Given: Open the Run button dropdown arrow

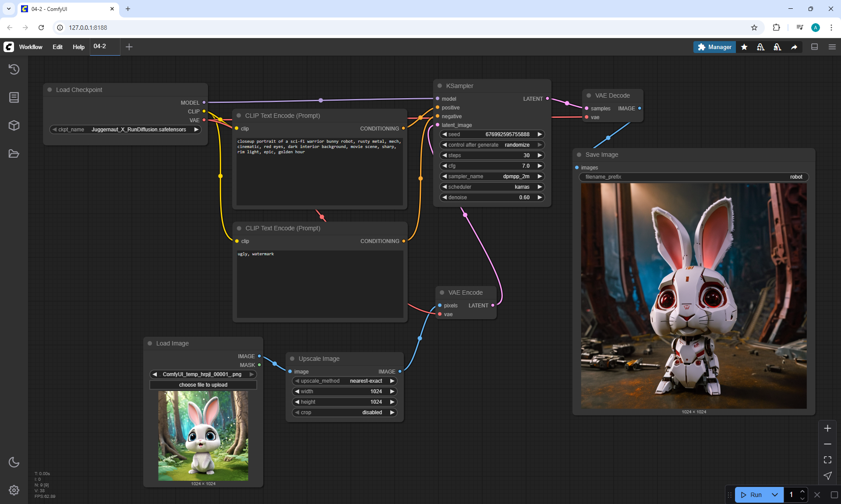Looking at the screenshot, I should pos(774,495).
